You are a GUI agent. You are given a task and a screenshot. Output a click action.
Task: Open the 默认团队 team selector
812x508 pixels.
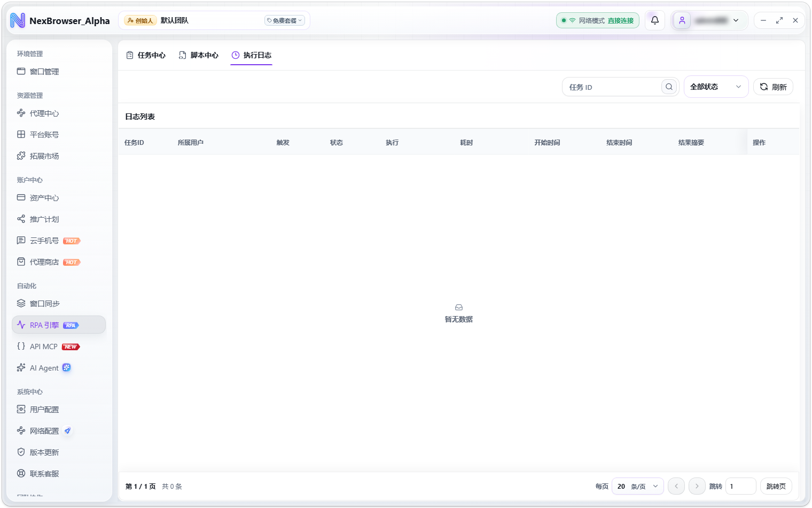(x=214, y=20)
